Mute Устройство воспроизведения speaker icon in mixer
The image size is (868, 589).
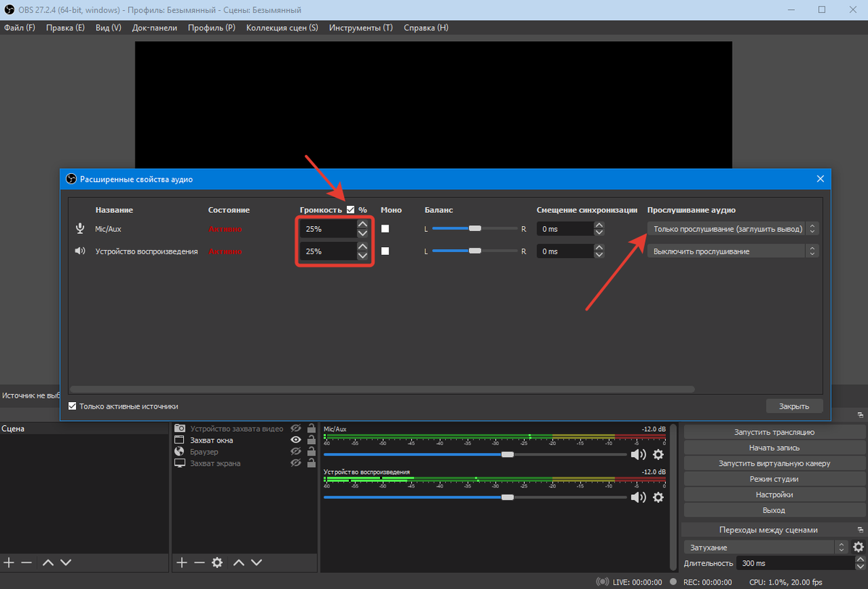tap(637, 498)
